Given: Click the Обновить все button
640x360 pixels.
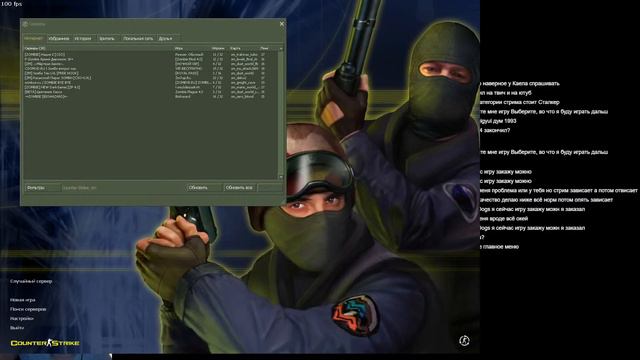Looking at the screenshot, I should tap(239, 188).
